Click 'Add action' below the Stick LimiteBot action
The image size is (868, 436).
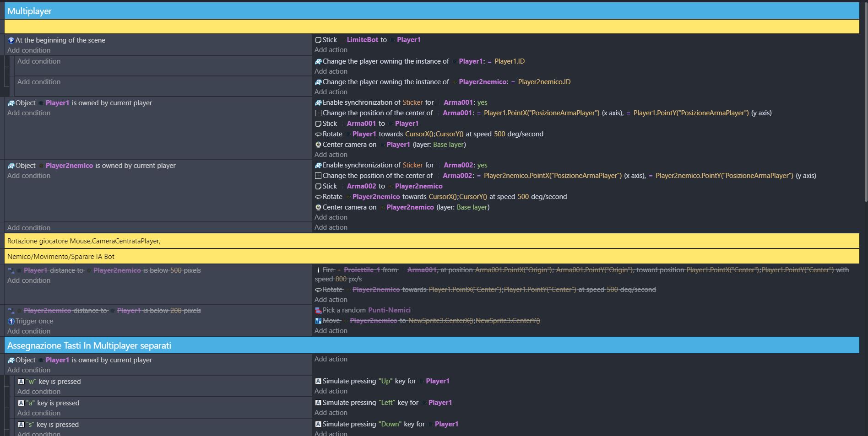[x=331, y=50]
